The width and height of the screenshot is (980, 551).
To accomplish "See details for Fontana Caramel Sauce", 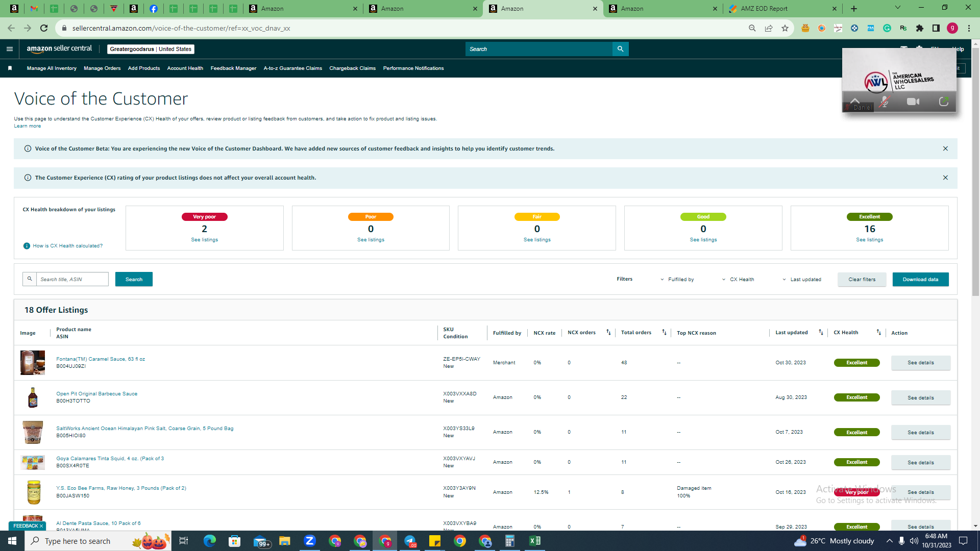I will tap(921, 363).
